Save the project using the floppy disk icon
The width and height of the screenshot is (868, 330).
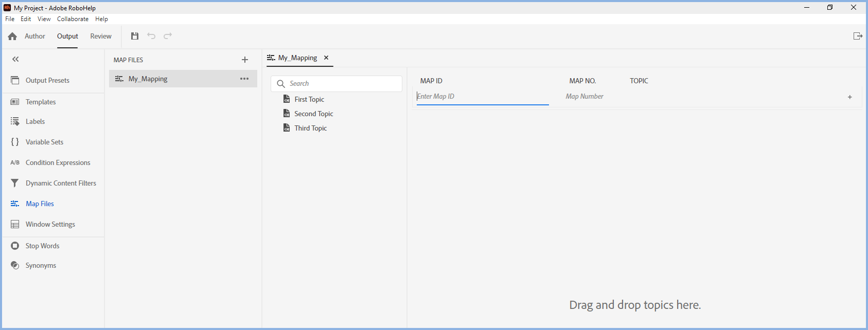tap(135, 36)
